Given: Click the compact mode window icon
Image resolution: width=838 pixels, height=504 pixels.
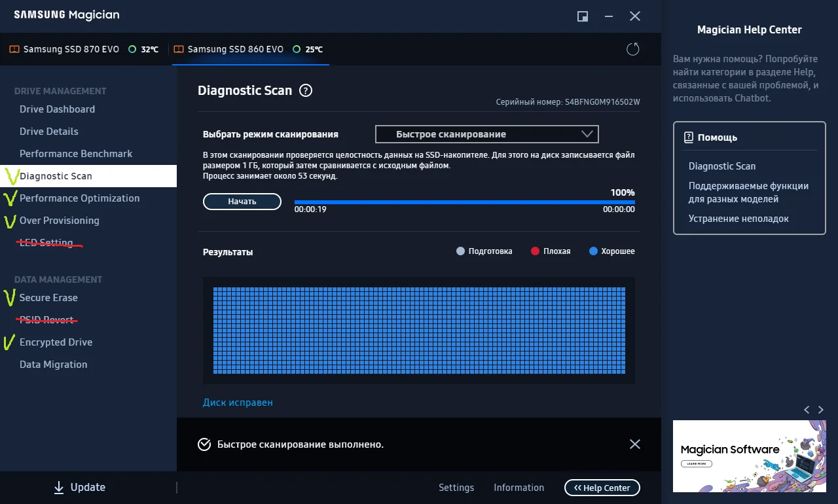Looking at the screenshot, I should [582, 16].
